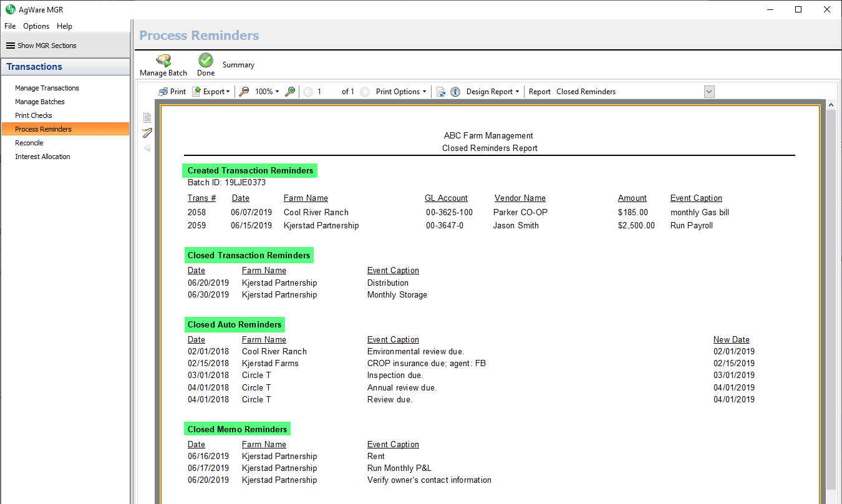Expand the 100% zoom level dropdown
This screenshot has width=842, height=504.
tap(267, 92)
